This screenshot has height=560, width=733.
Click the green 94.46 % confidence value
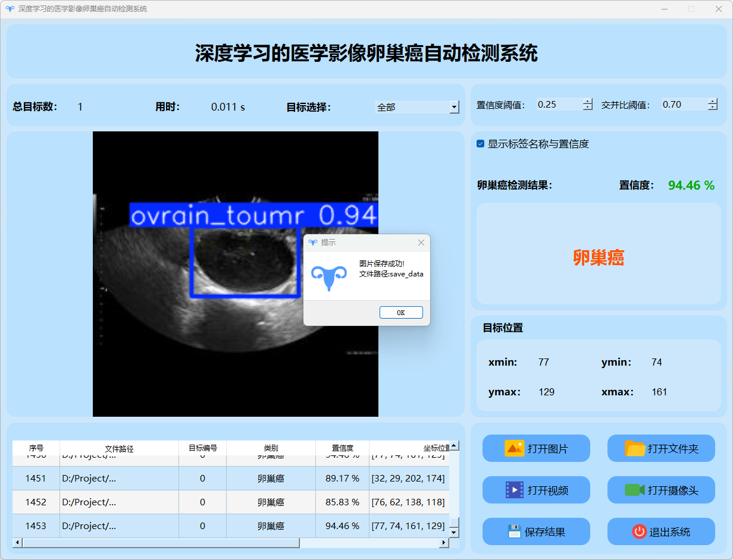coord(691,185)
